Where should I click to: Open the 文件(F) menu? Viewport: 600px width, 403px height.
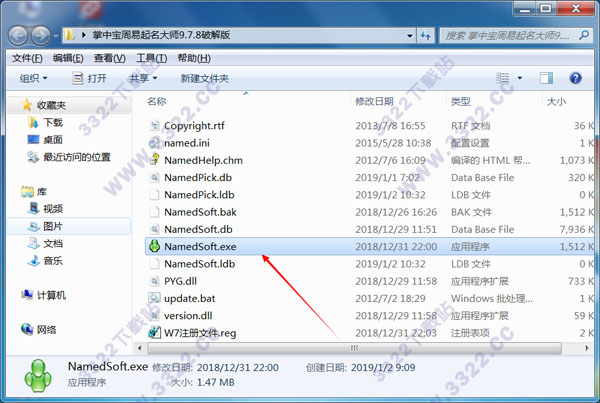(27, 58)
